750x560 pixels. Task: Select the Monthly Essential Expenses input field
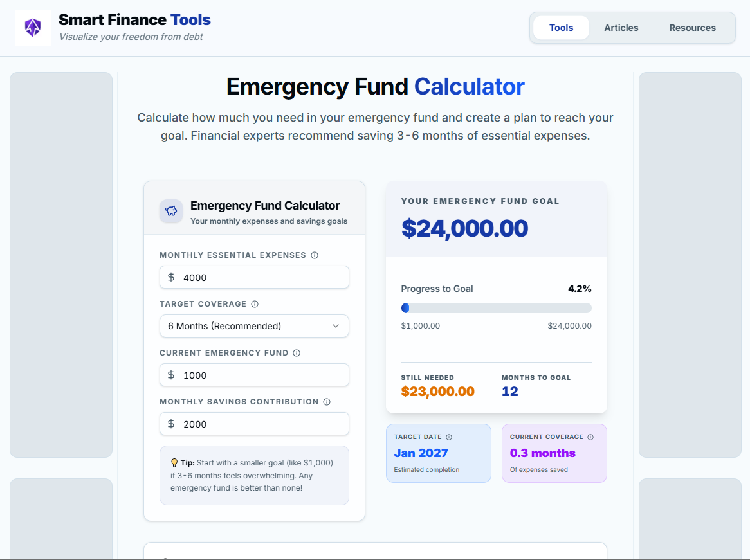click(x=254, y=277)
